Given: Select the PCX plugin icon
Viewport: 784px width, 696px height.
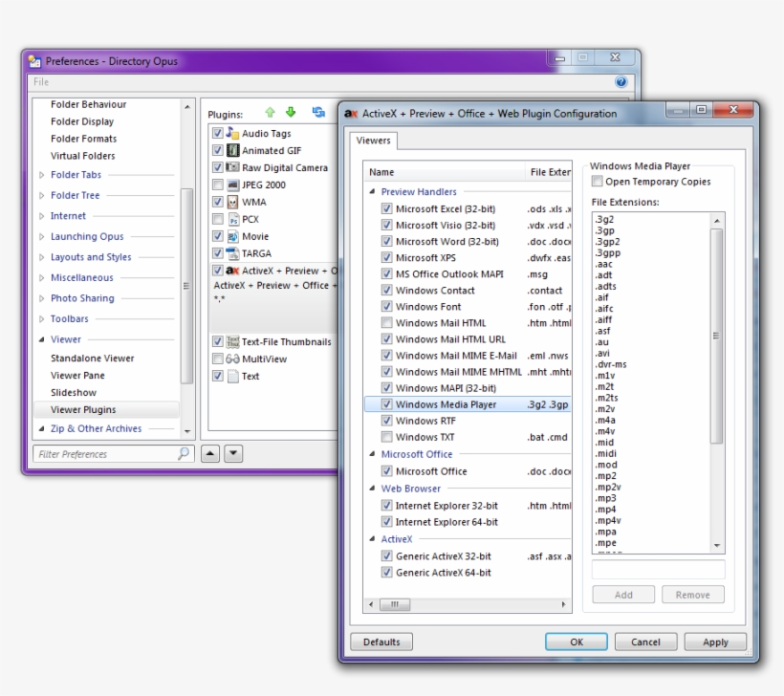Looking at the screenshot, I should pyautogui.click(x=233, y=219).
